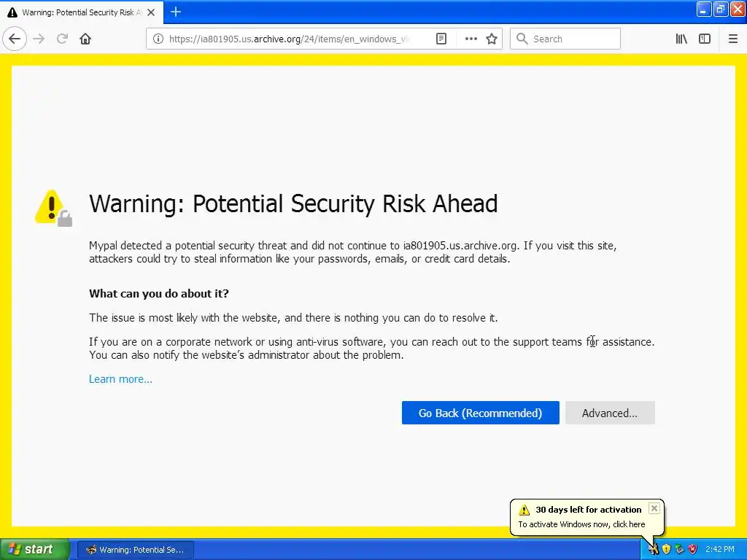Viewport: 747px width, 560px height.
Task: Follow the Learn more… link
Action: 120,379
